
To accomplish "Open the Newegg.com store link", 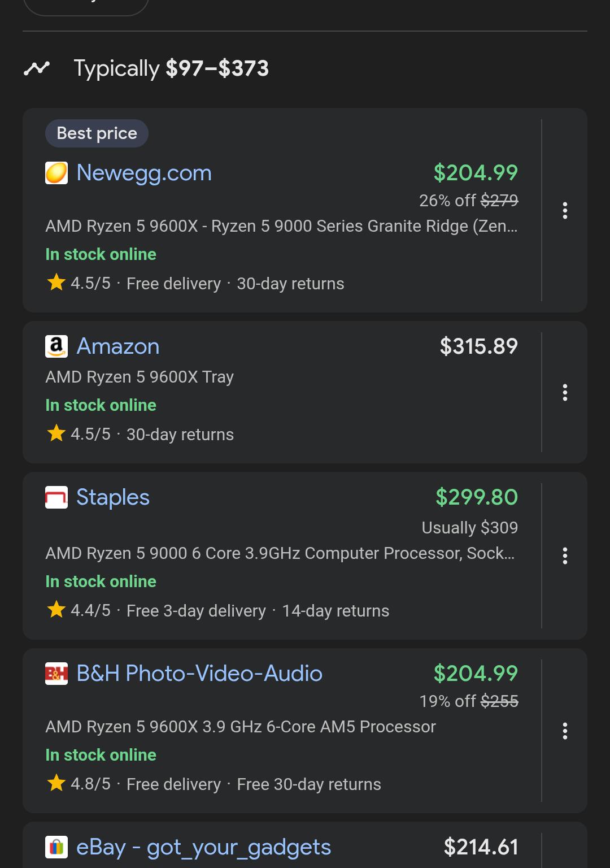I will click(x=144, y=173).
